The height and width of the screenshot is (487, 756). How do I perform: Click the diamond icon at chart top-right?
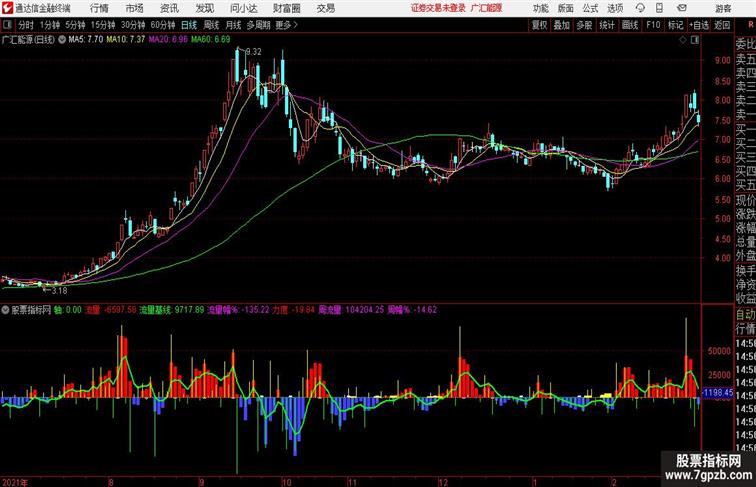tap(683, 40)
